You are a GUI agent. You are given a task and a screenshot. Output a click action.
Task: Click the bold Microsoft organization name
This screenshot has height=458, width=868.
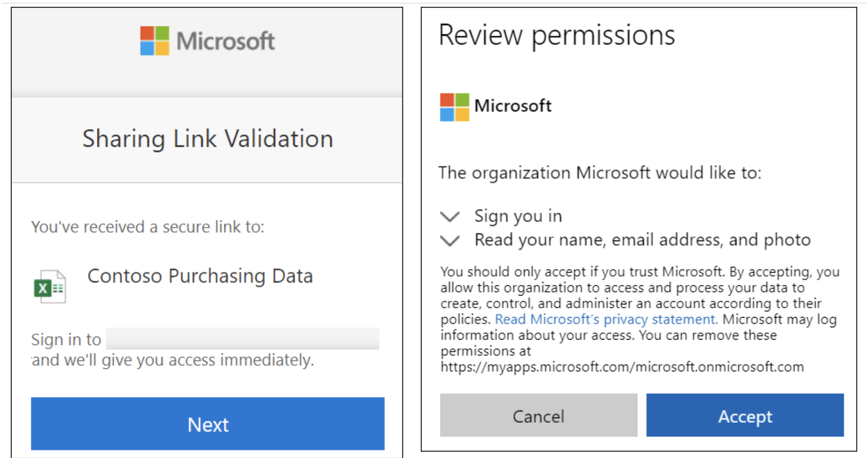coord(513,106)
